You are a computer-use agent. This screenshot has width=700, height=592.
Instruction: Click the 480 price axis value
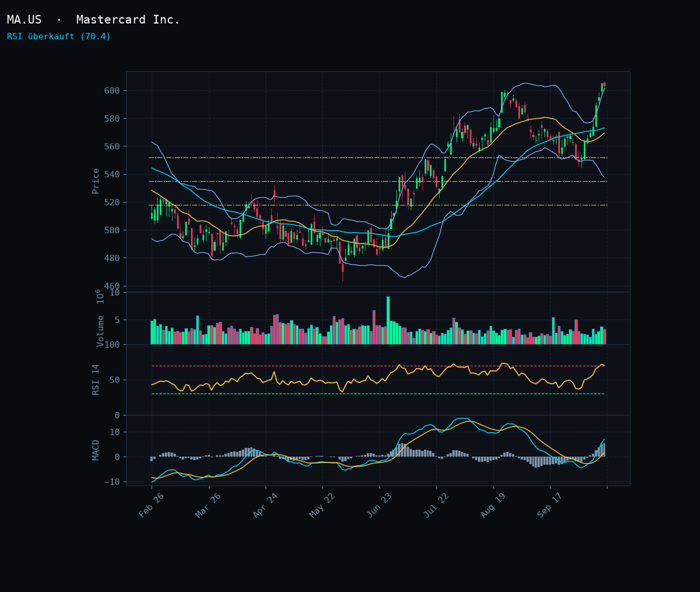click(x=112, y=258)
